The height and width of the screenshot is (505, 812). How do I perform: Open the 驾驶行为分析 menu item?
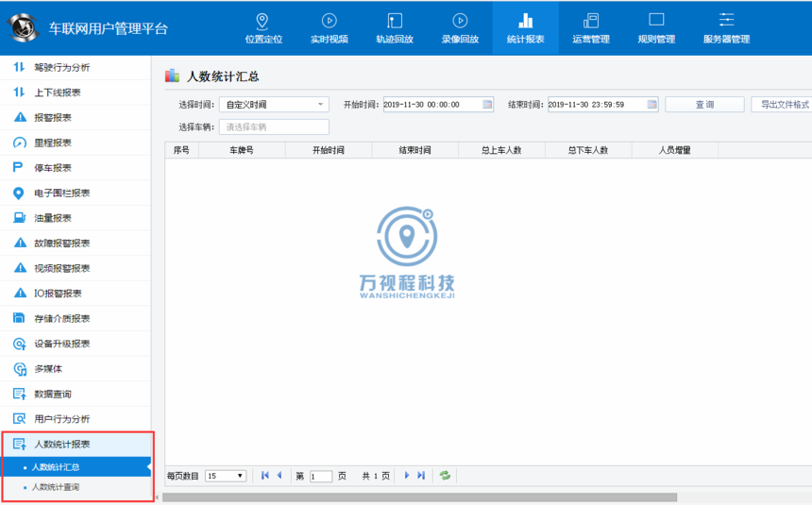[x=76, y=67]
